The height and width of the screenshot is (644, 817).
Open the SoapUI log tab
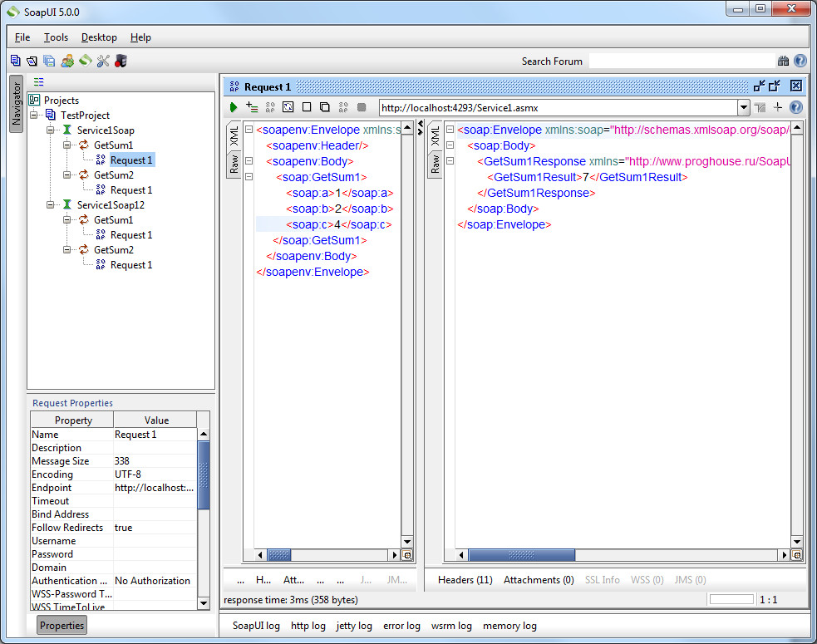pyautogui.click(x=256, y=626)
